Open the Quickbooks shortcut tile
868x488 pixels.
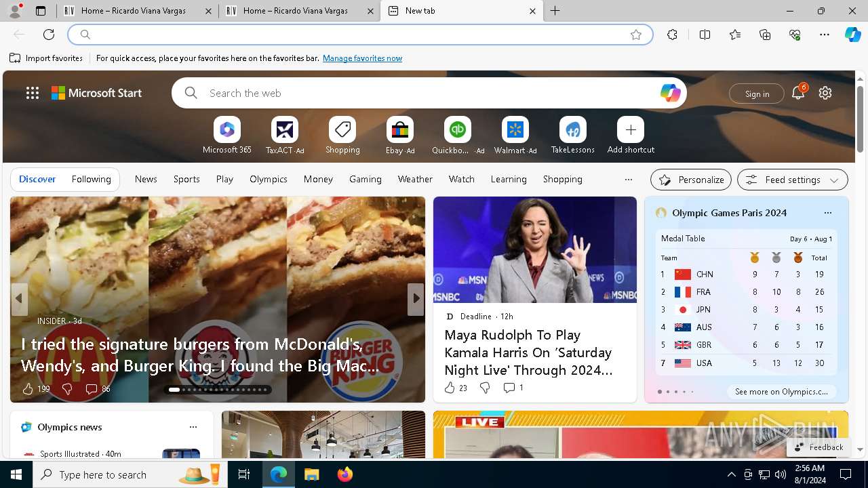[458, 136]
